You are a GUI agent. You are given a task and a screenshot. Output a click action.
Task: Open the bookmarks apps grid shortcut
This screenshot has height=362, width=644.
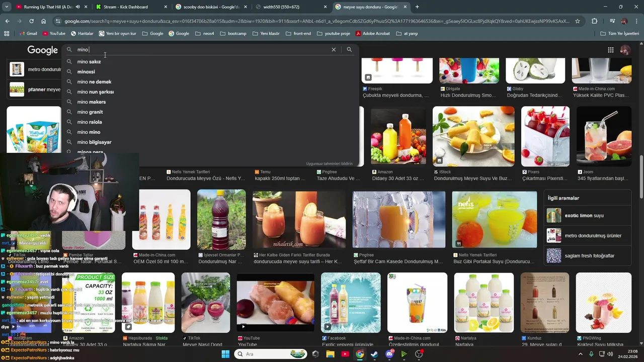[7, 33]
